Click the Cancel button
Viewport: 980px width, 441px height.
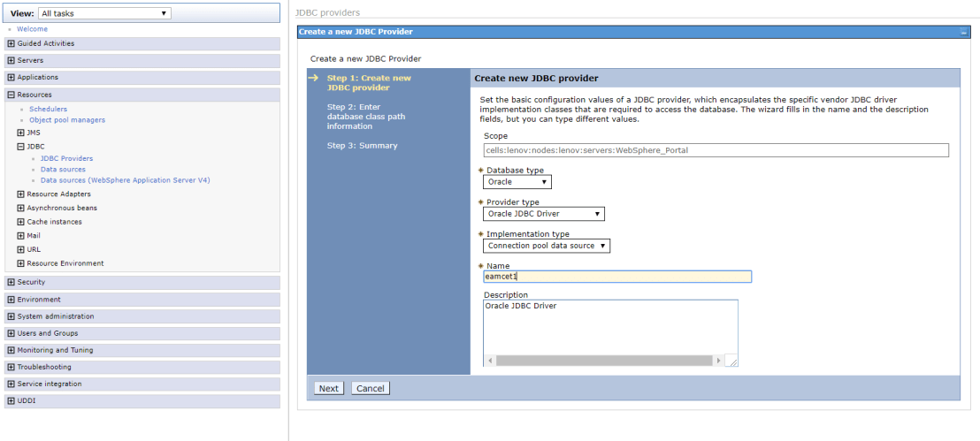[370, 389]
